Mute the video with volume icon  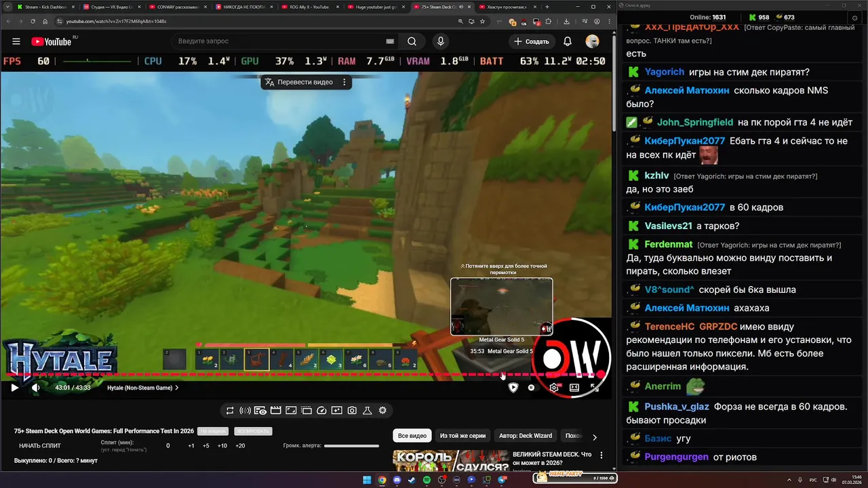35,388
